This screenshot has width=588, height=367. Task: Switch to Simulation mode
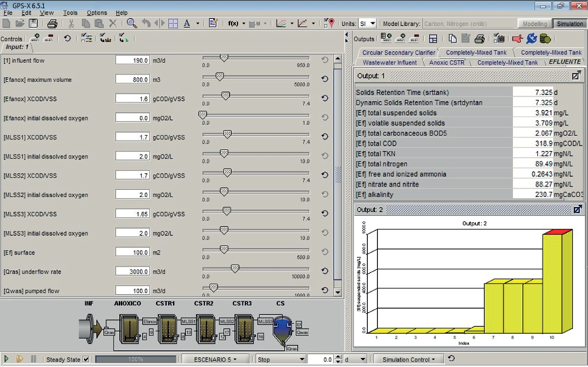[570, 23]
